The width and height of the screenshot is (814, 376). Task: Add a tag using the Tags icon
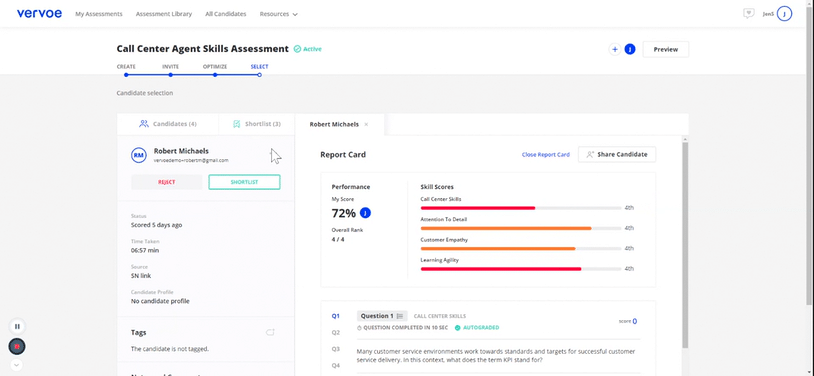270,332
